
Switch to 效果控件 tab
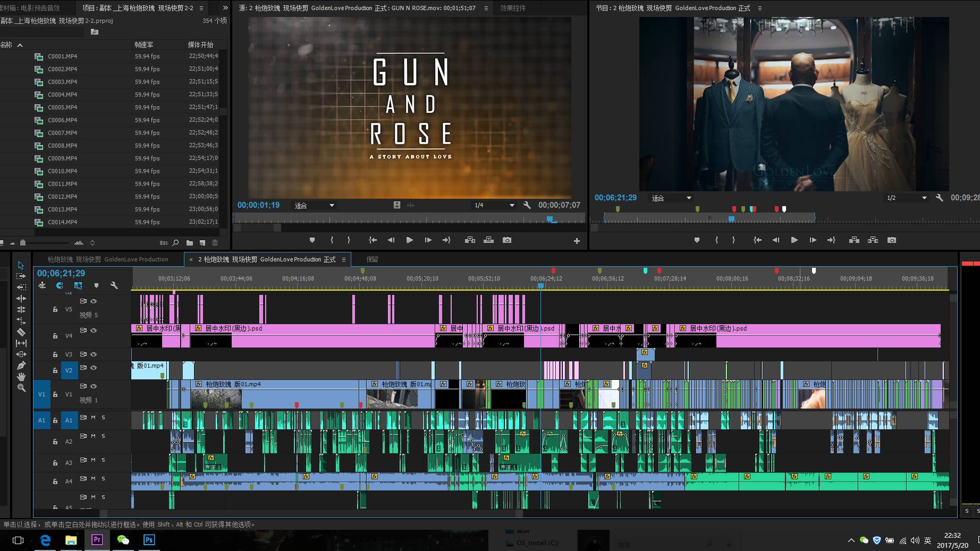513,8
